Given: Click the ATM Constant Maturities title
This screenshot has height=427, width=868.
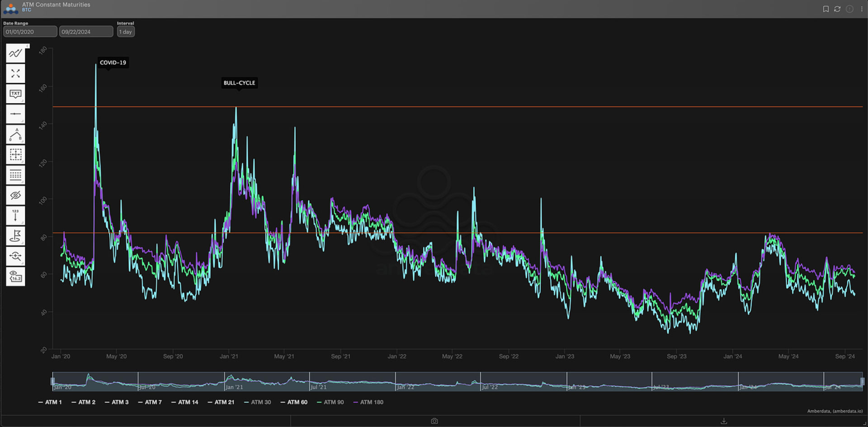Looking at the screenshot, I should tap(56, 5).
